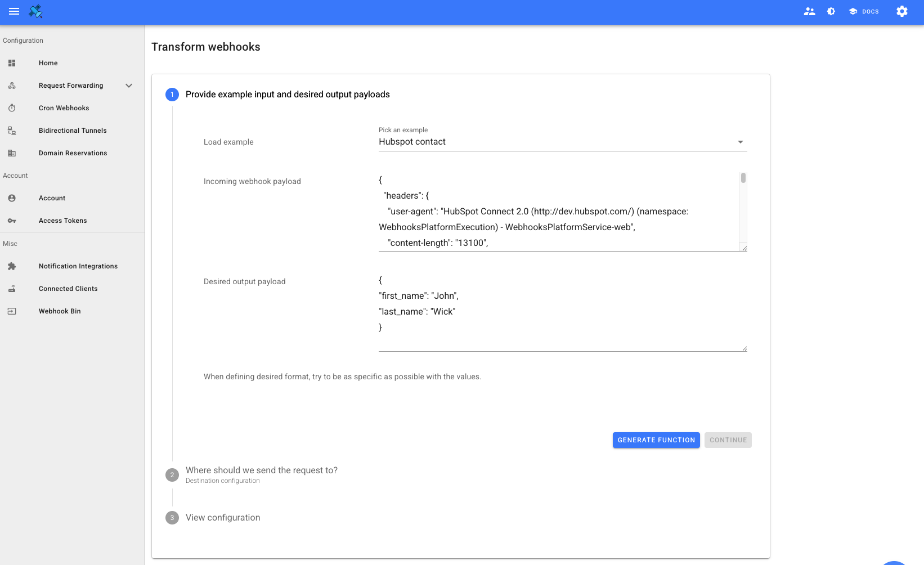The image size is (924, 565).
Task: Open the settings gear in the top bar
Action: 901,11
